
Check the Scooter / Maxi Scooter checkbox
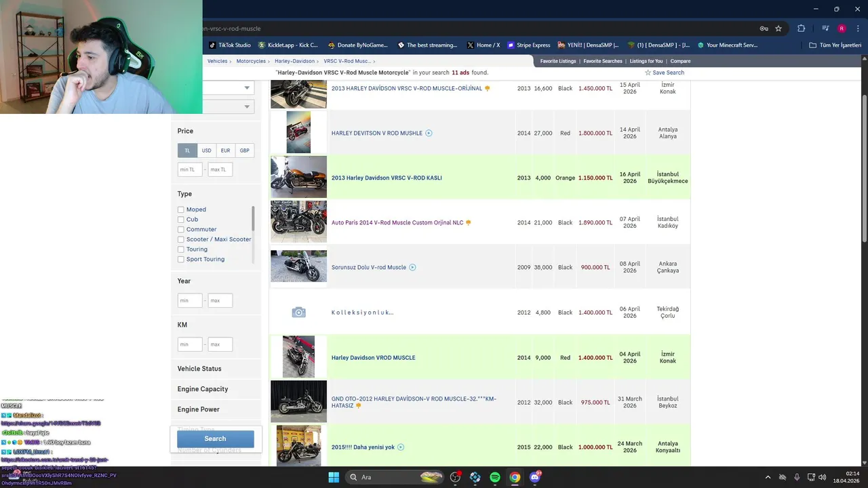point(181,239)
